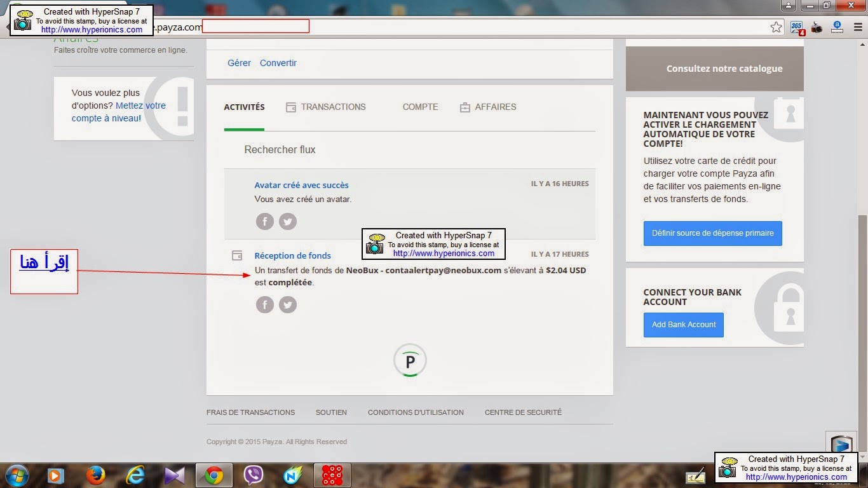Bookmark this page with the star icon
868x488 pixels.
coord(776,27)
